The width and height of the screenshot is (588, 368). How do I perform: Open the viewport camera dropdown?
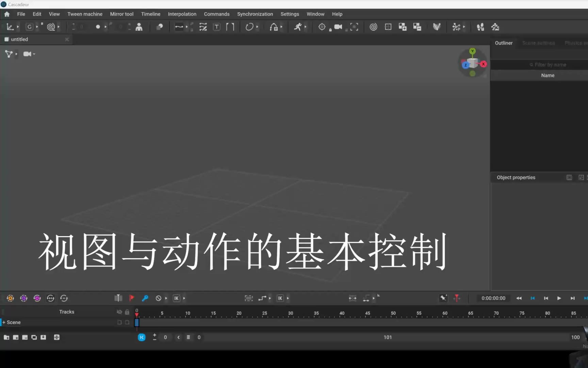point(29,54)
